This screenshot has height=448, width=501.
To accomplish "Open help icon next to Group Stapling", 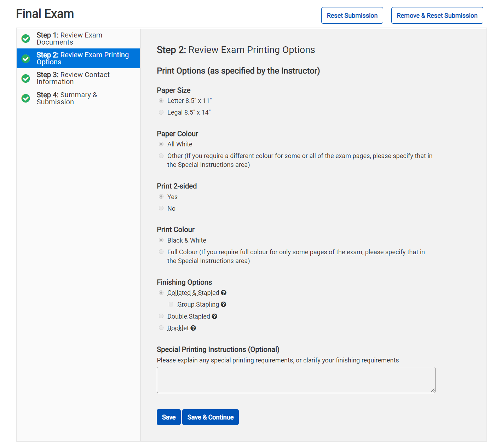I will click(x=223, y=304).
